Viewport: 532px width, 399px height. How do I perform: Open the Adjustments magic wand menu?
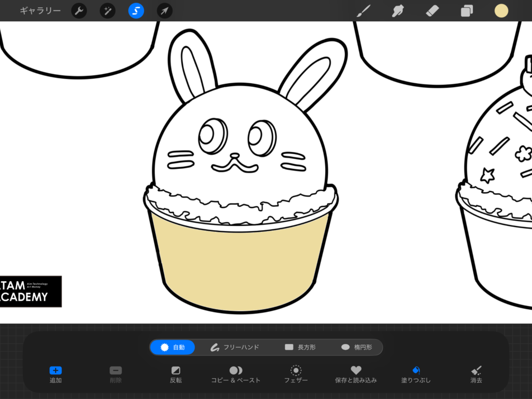108,10
